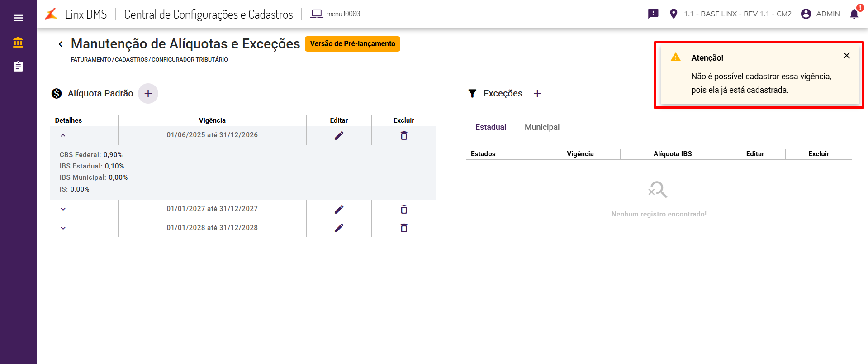Delete the 01/01/2027 até 31/12/2027 vigência
The height and width of the screenshot is (364, 868).
pyautogui.click(x=404, y=209)
